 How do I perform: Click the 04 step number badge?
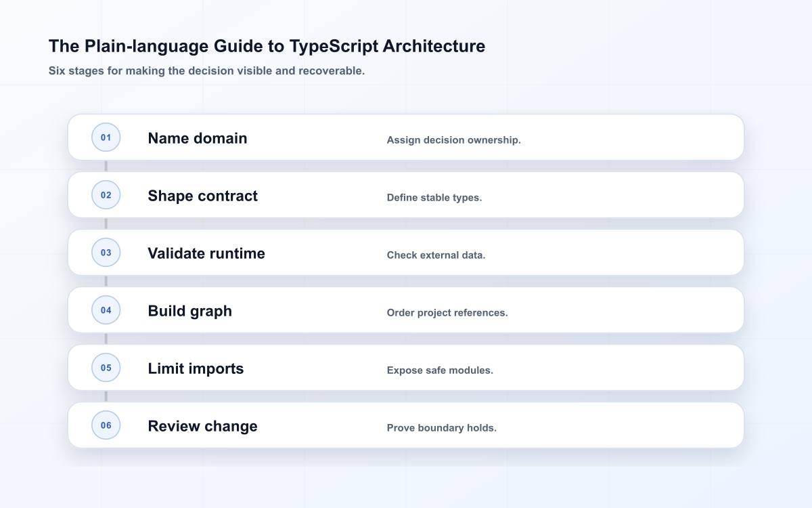106,310
